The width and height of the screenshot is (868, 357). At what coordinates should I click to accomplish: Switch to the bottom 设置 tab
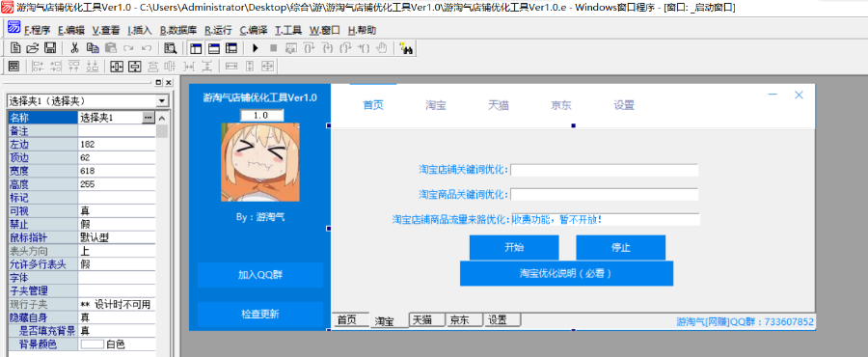point(502,320)
